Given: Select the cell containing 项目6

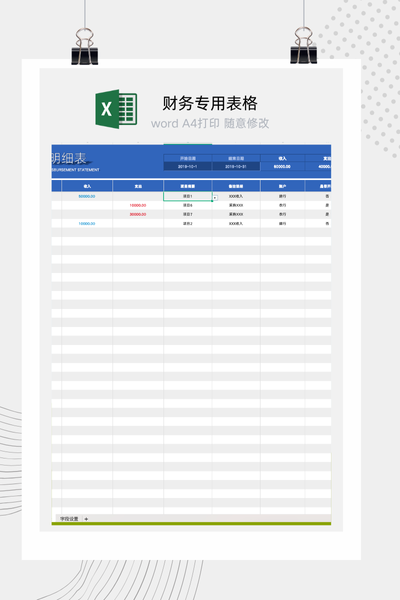Looking at the screenshot, I should (x=188, y=205).
